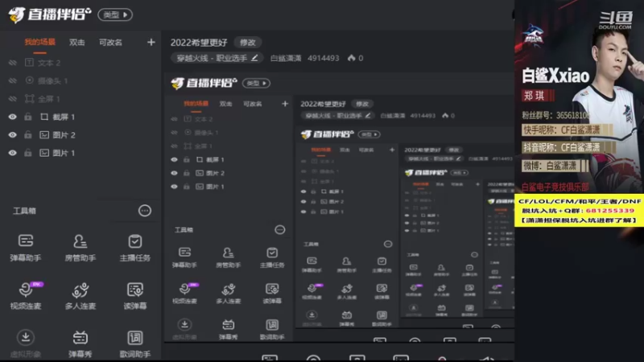Select the outer 图片 2 source row
The image size is (644, 362).
(80, 135)
